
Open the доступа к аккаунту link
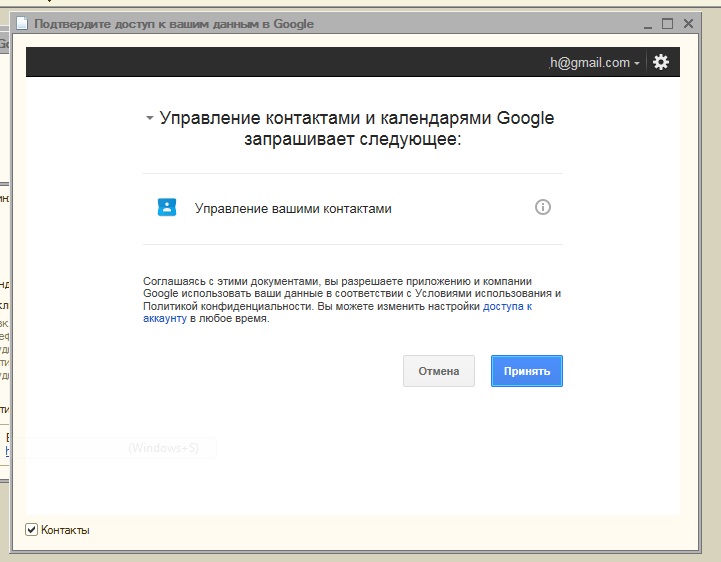[507, 306]
